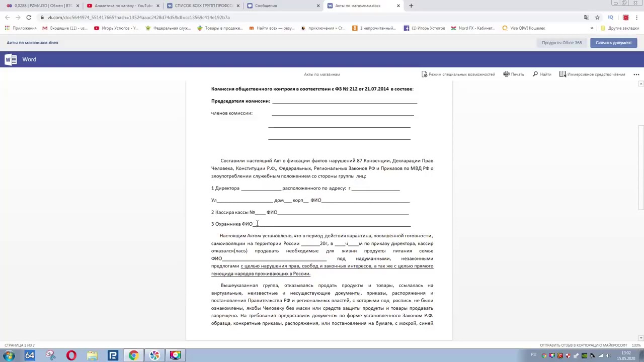This screenshot has height=362, width=644.
Task: Click the NVIDIA tray icon
Action: [x=584, y=356]
